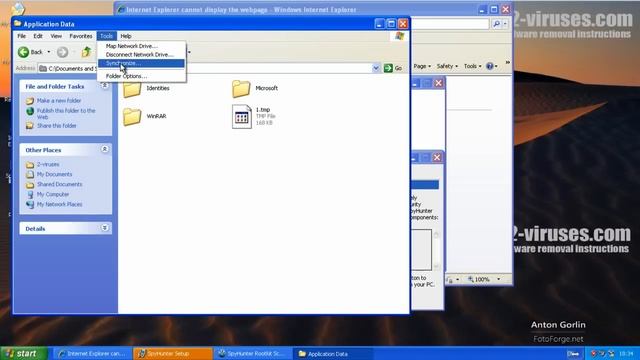This screenshot has height=360, width=640.
Task: Open the Start menu
Action: (x=24, y=353)
